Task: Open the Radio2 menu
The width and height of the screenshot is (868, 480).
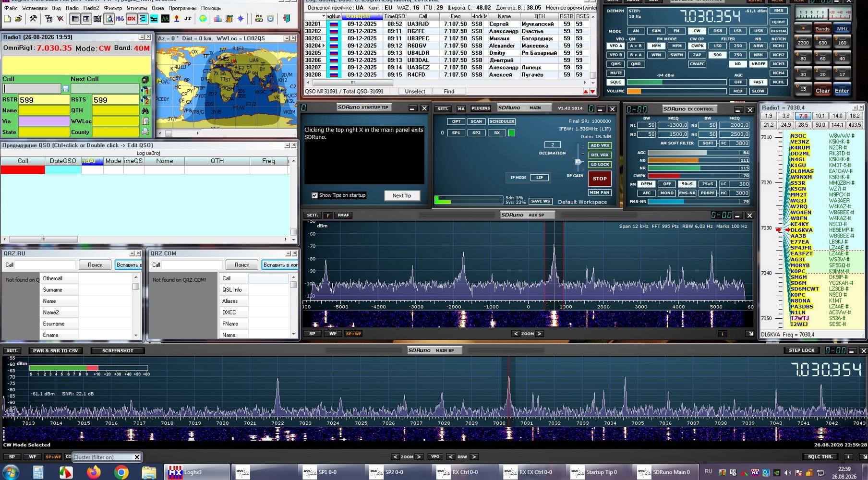Action: (91, 8)
